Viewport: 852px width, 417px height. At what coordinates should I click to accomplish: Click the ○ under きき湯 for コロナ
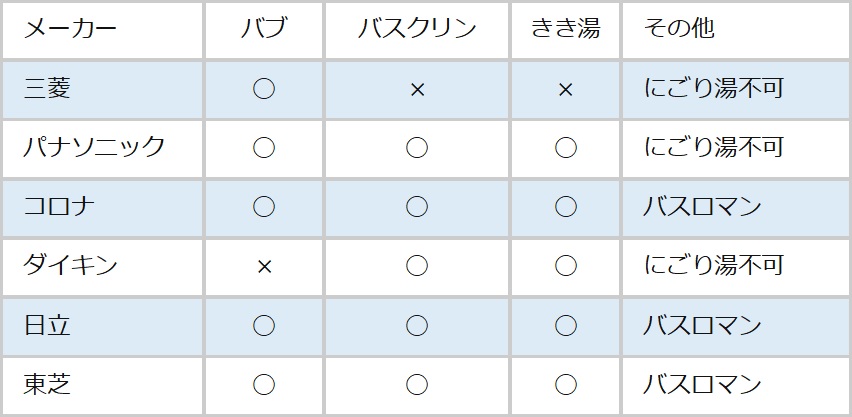(x=565, y=207)
